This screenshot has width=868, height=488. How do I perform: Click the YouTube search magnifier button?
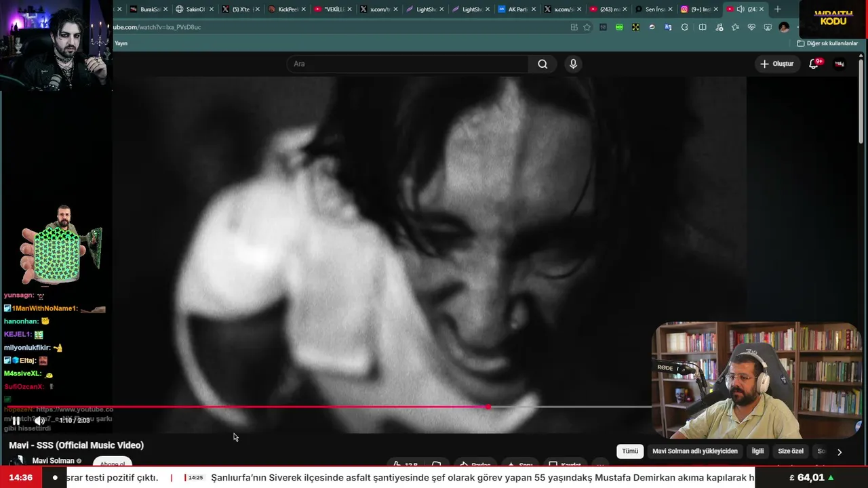[542, 64]
